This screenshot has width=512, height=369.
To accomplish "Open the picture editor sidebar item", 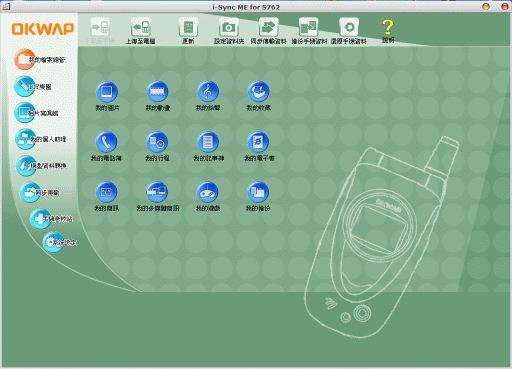I will pyautogui.click(x=25, y=112).
